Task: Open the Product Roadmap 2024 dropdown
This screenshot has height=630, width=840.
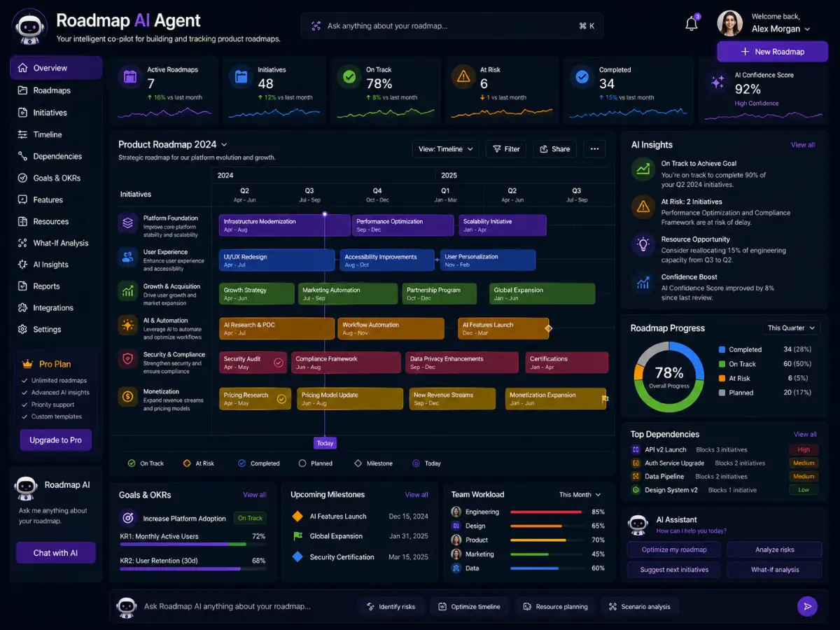Action: point(173,144)
